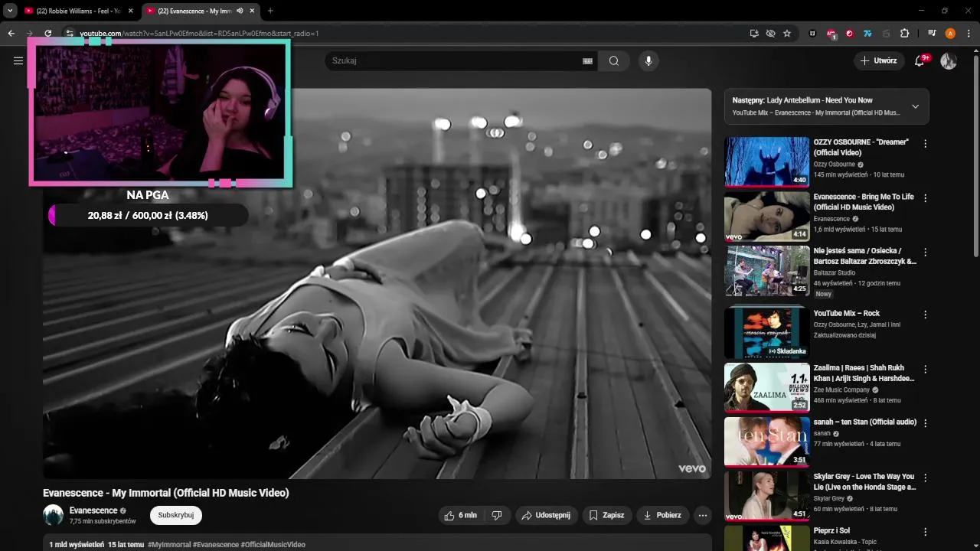The image size is (980, 551).
Task: Close the Robbie Williams tab
Action: pos(130,11)
